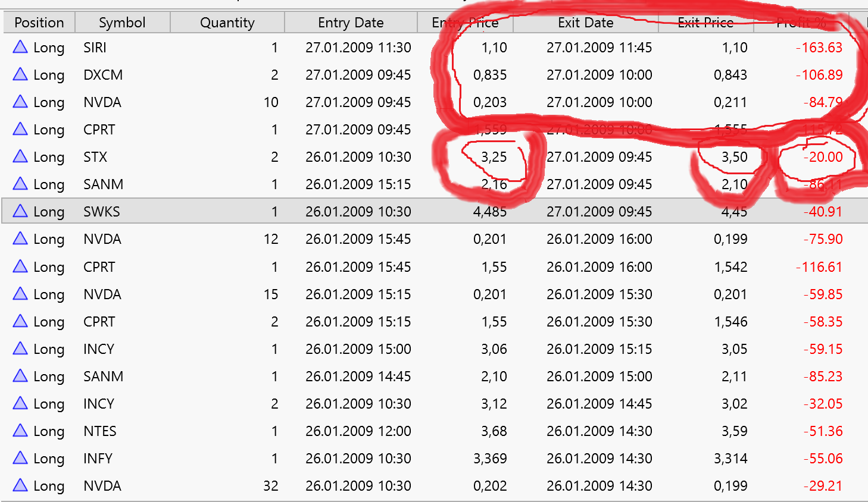This screenshot has width=868, height=502.
Task: Click the blue triangle icon in STX row
Action: [20, 156]
